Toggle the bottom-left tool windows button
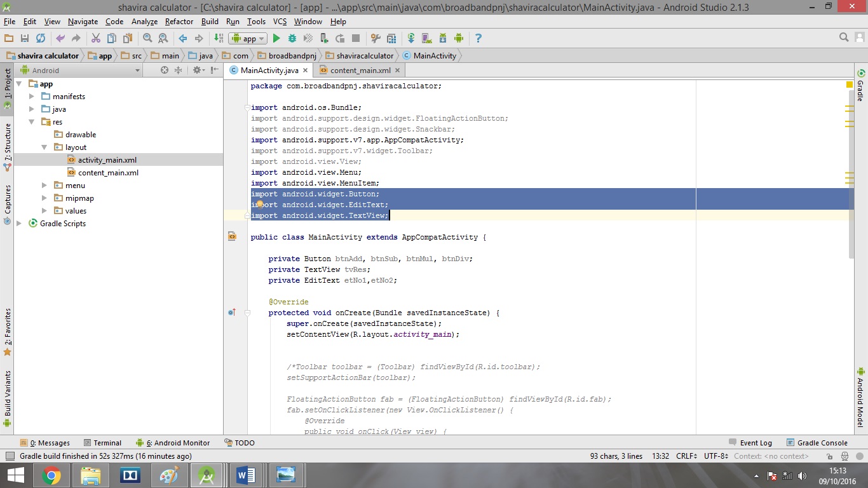This screenshot has width=868, height=488. [10, 456]
